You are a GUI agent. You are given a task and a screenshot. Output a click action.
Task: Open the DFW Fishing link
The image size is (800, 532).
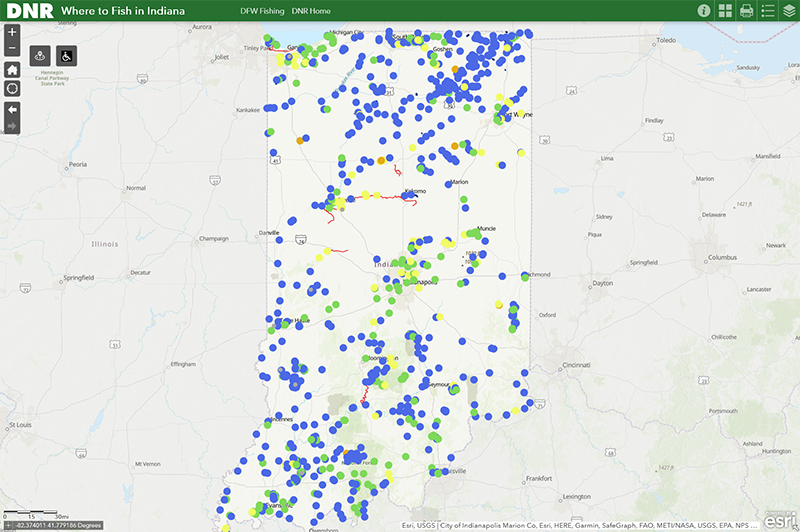262,11
